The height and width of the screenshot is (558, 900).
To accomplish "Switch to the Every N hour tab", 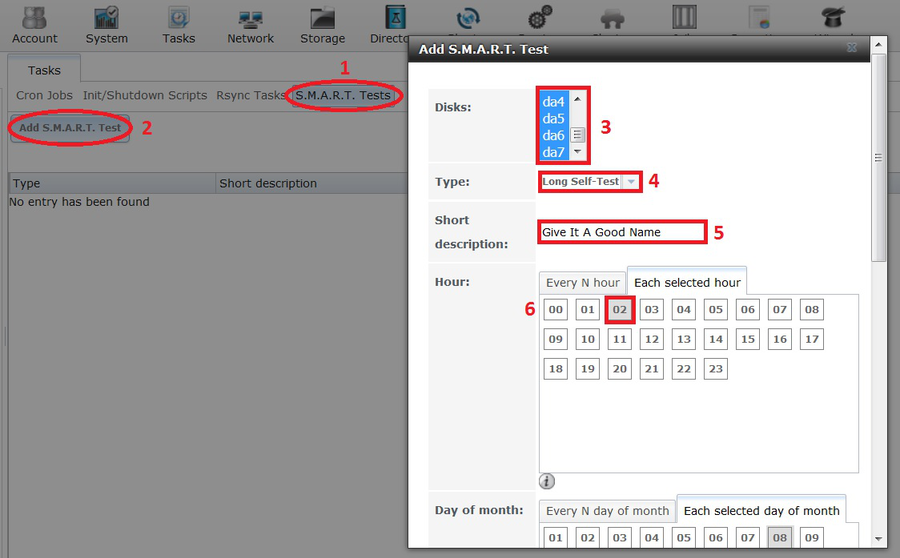I will 583,283.
